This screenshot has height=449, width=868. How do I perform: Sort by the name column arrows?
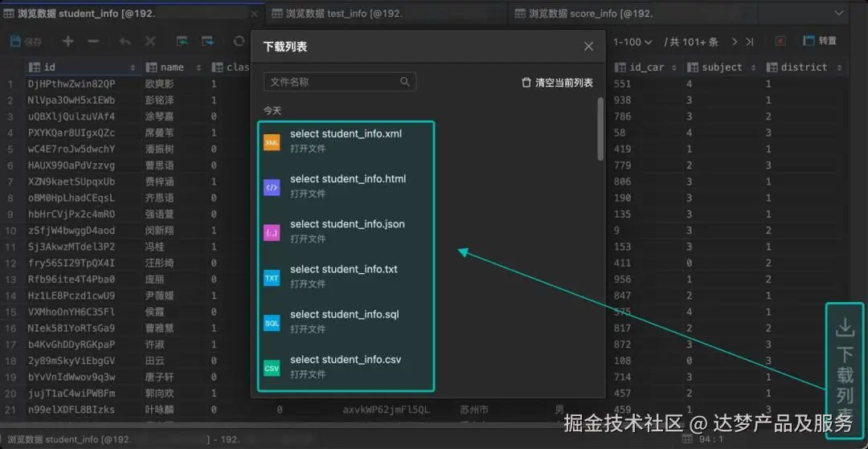pos(199,67)
